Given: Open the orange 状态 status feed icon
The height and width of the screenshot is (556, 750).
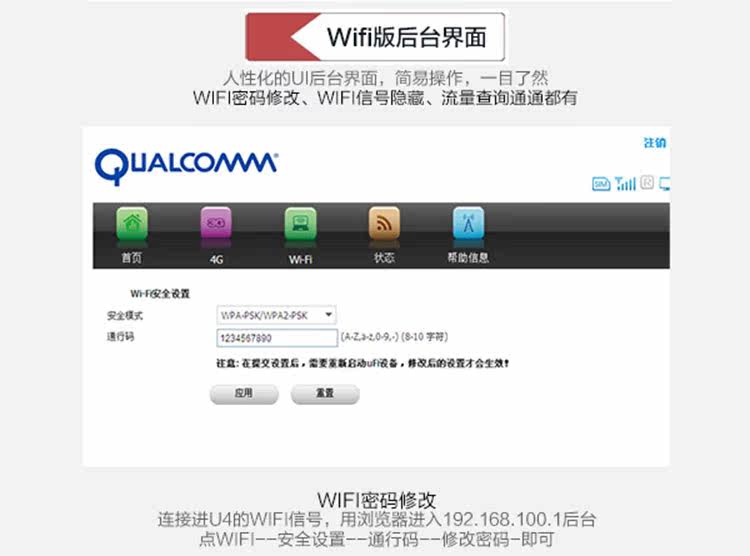Looking at the screenshot, I should (384, 223).
